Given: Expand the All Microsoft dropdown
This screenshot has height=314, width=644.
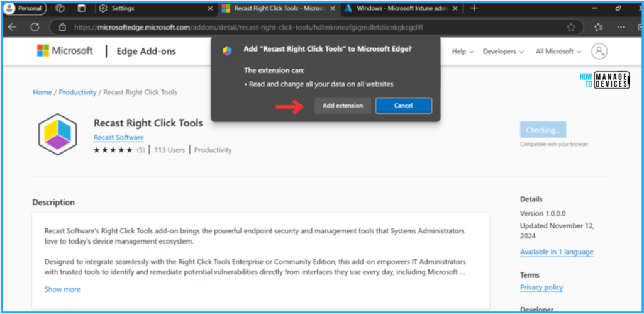Looking at the screenshot, I should coord(558,52).
